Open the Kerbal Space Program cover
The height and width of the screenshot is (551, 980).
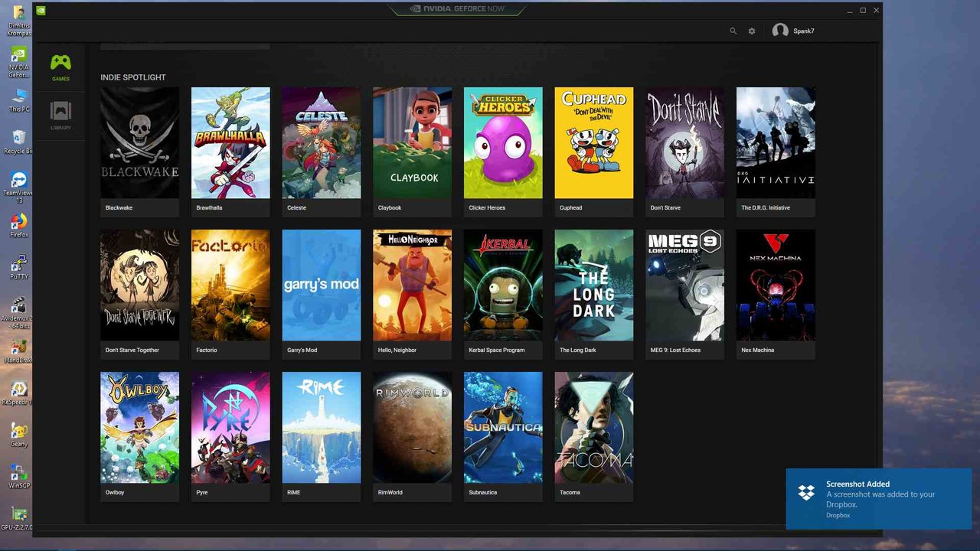[x=503, y=285]
